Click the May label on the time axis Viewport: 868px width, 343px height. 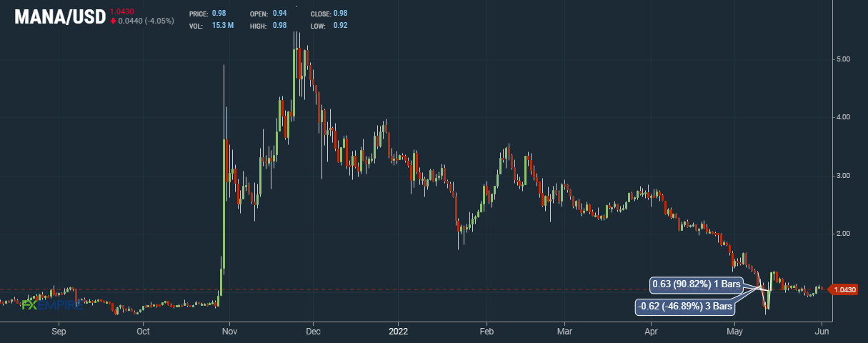click(x=735, y=332)
